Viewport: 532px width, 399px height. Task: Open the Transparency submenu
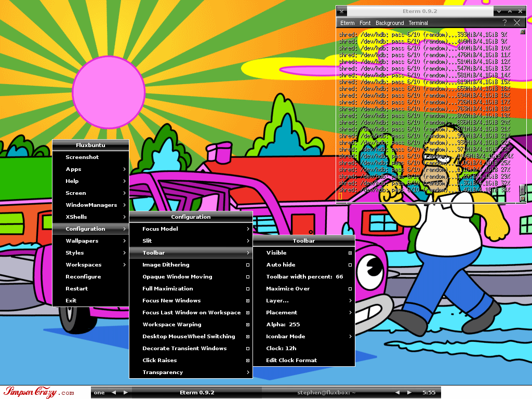pyautogui.click(x=191, y=372)
